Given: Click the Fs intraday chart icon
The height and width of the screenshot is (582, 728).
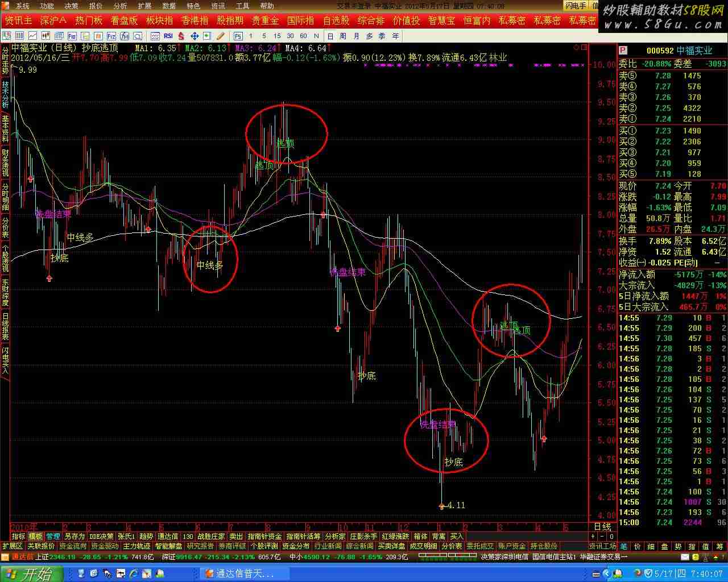Looking at the screenshot, I should tap(238, 36).
